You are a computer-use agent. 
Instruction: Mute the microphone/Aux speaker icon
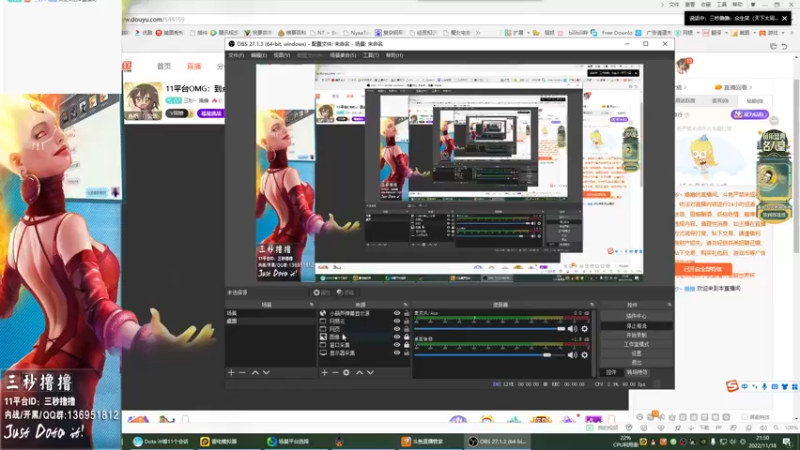pyautogui.click(x=572, y=329)
